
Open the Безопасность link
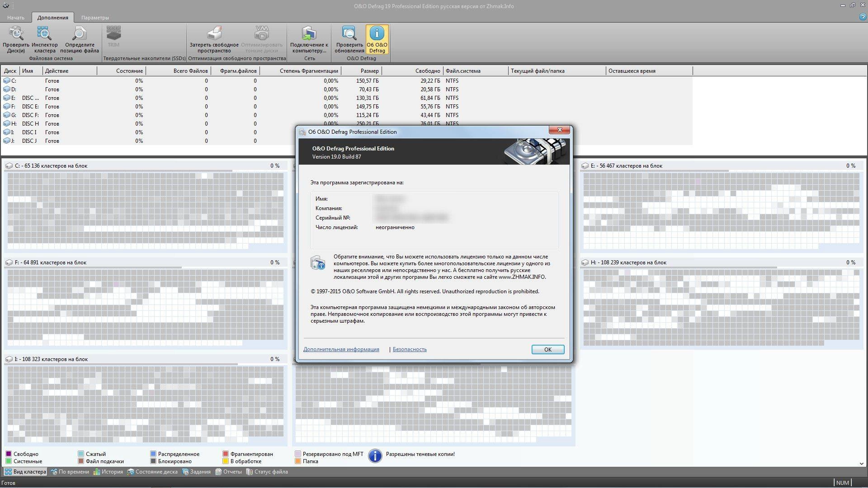point(410,349)
